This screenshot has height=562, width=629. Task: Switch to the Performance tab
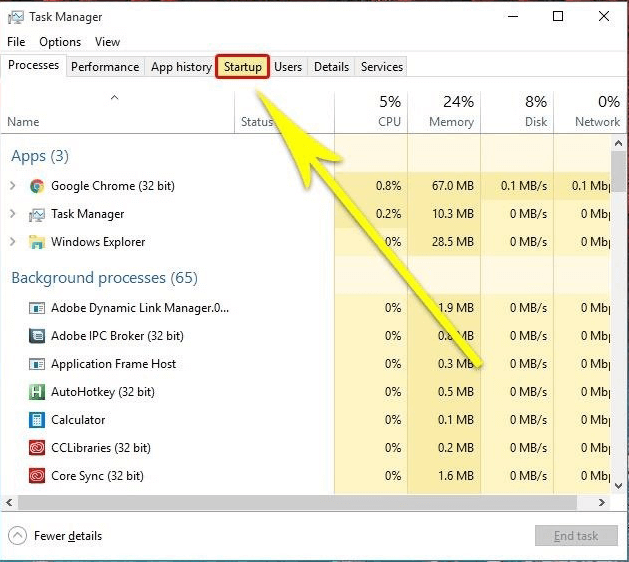point(105,67)
